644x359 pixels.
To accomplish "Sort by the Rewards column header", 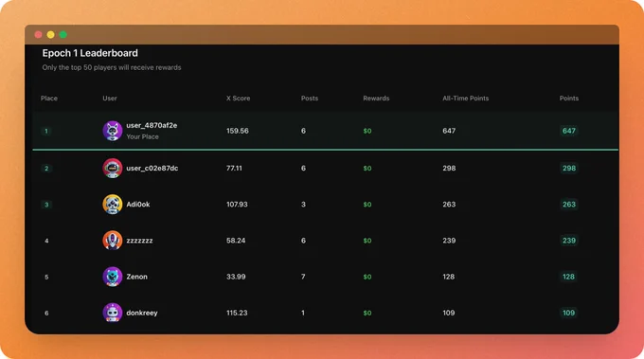I will (376, 99).
